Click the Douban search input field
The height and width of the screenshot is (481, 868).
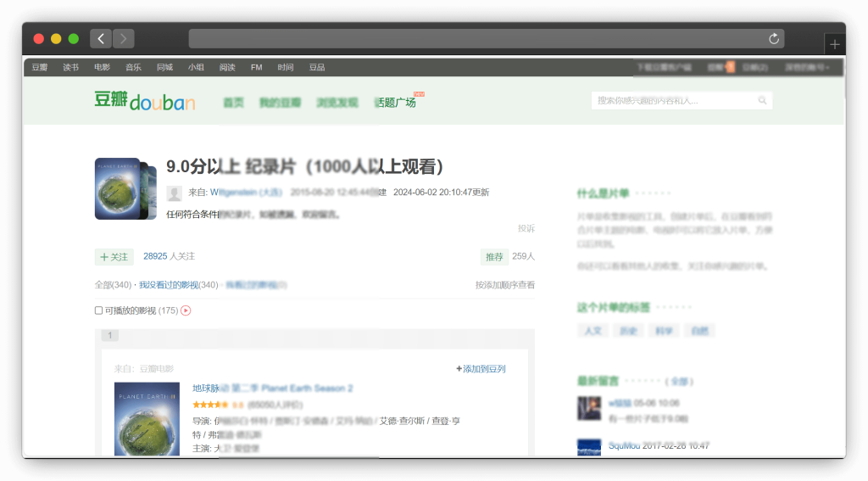click(674, 100)
